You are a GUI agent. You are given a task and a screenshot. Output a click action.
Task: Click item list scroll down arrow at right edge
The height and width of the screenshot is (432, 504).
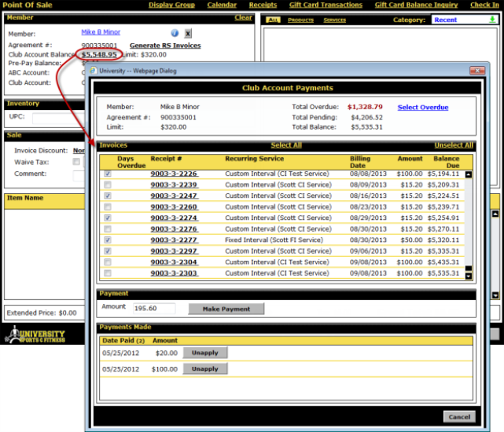coord(495,295)
